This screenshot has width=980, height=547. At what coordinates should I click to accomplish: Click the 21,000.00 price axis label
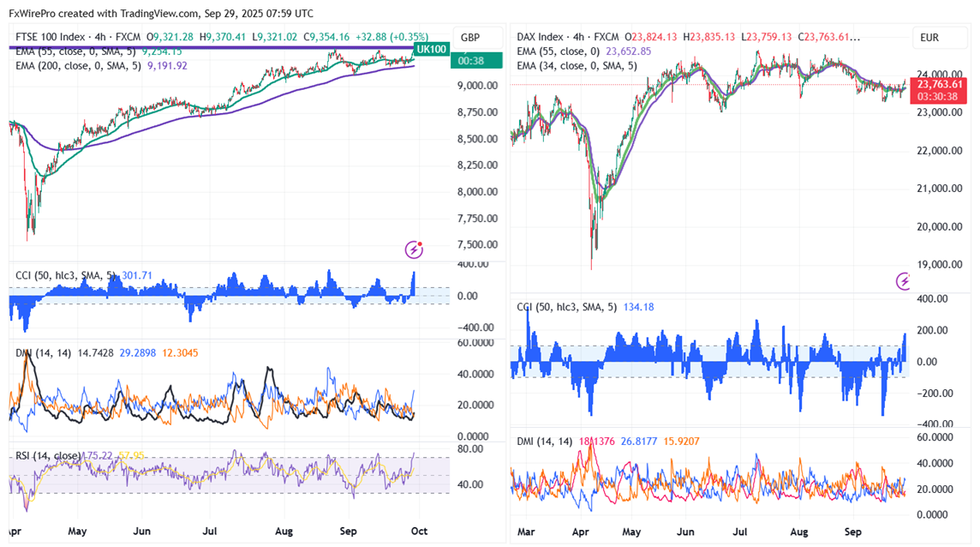pyautogui.click(x=940, y=189)
